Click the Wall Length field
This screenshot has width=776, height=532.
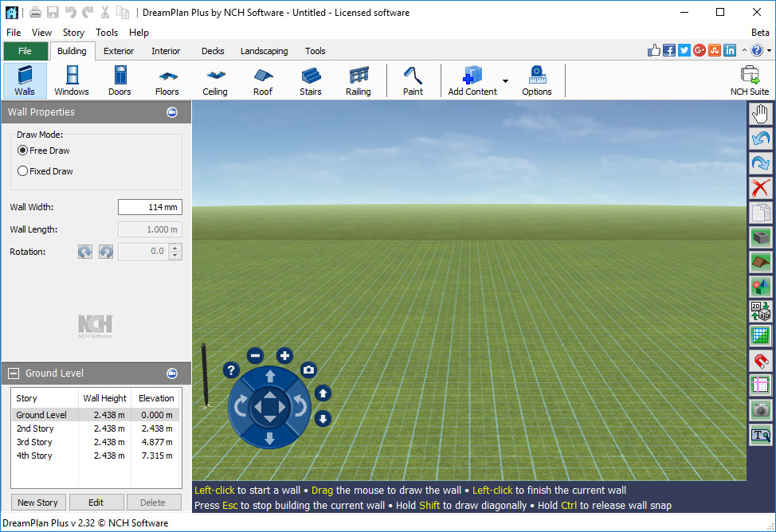[150, 229]
